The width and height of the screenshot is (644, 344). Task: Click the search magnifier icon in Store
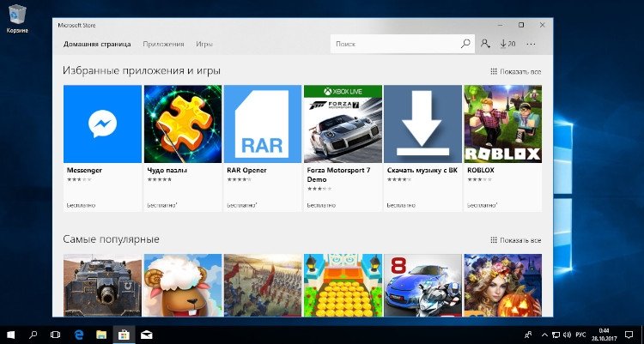[465, 44]
